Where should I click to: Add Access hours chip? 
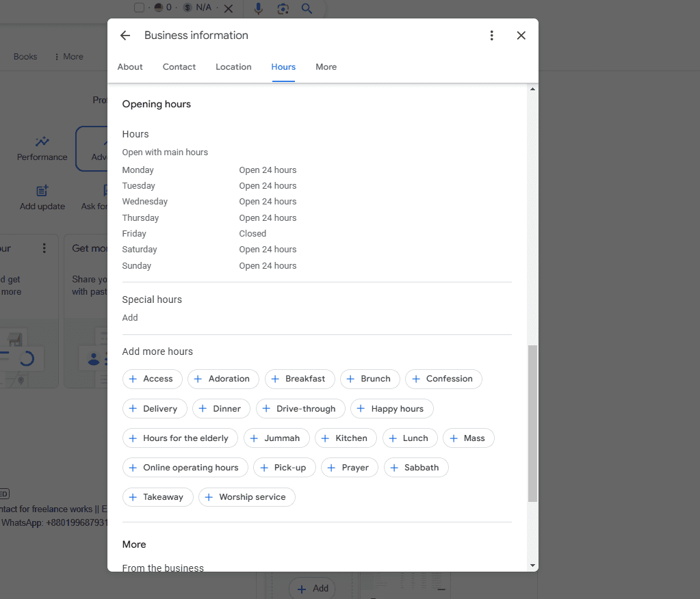point(152,379)
